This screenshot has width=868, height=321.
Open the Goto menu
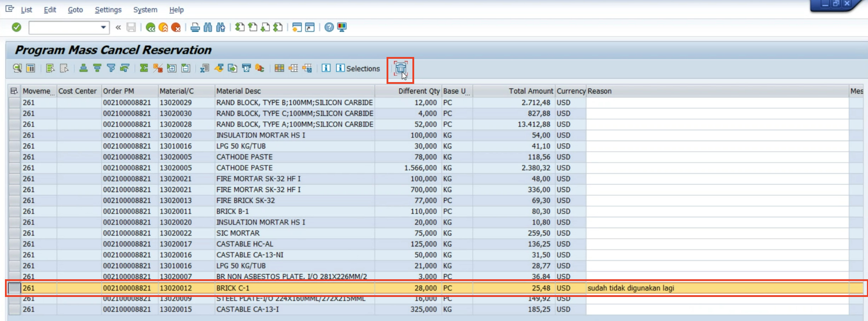pos(75,10)
